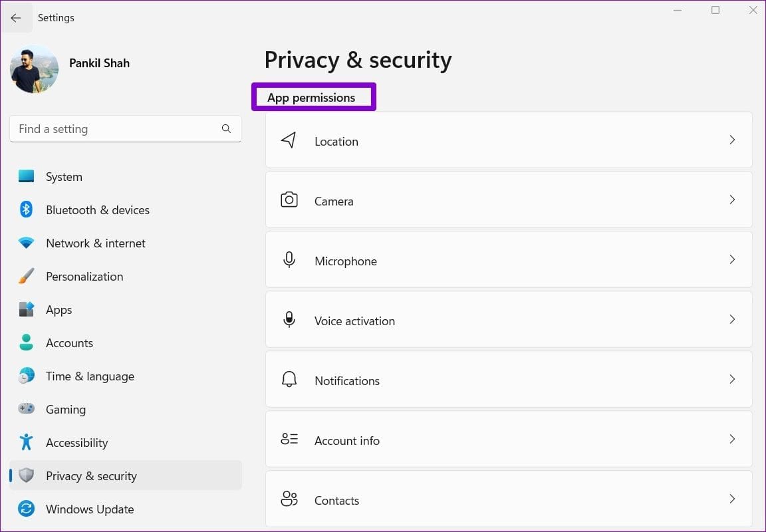Click the Bluetooth & devices icon in sidebar
766x532 pixels.
(27, 209)
